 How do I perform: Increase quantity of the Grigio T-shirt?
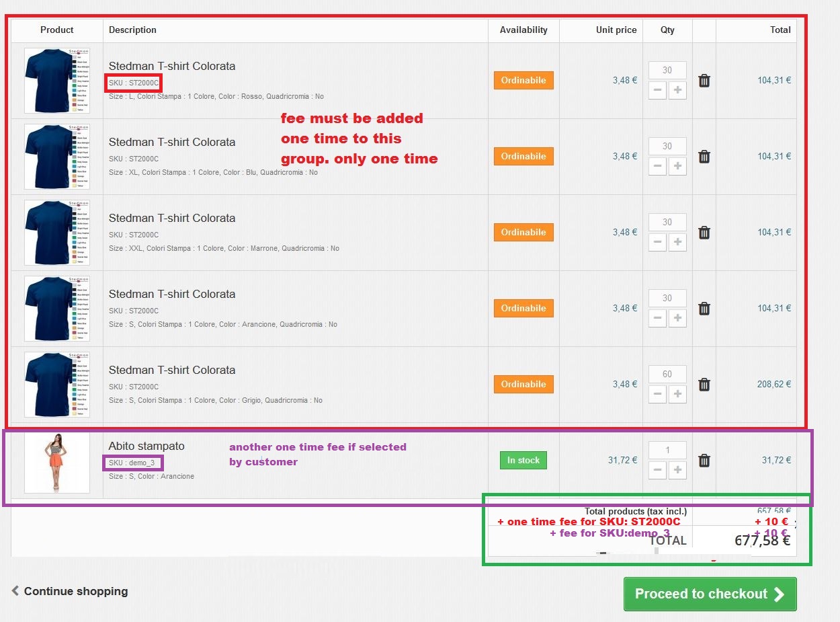pos(677,394)
